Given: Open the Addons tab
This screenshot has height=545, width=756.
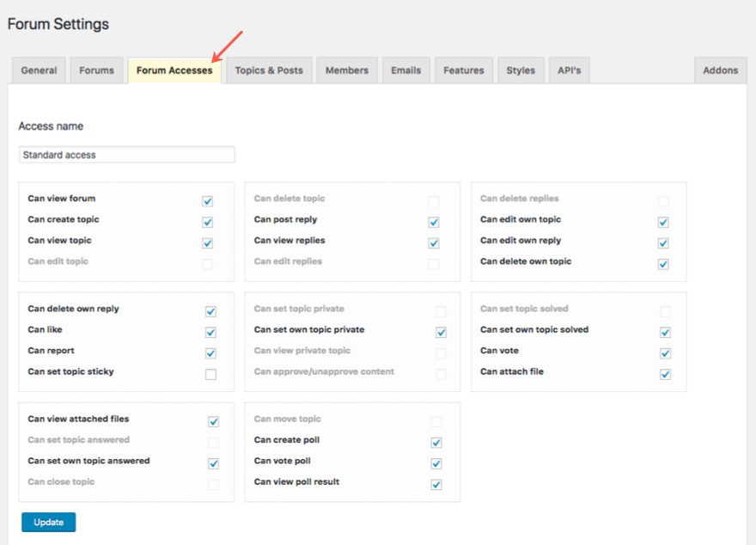Looking at the screenshot, I should tap(720, 70).
